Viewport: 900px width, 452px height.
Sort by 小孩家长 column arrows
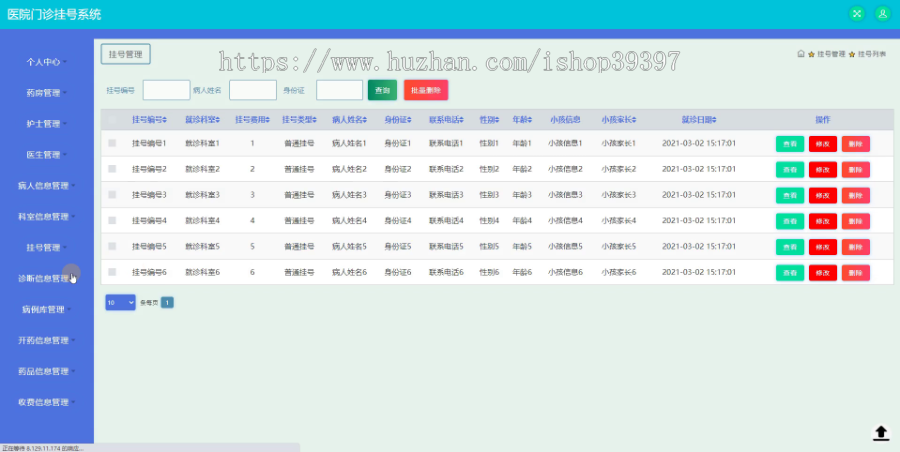coord(634,120)
